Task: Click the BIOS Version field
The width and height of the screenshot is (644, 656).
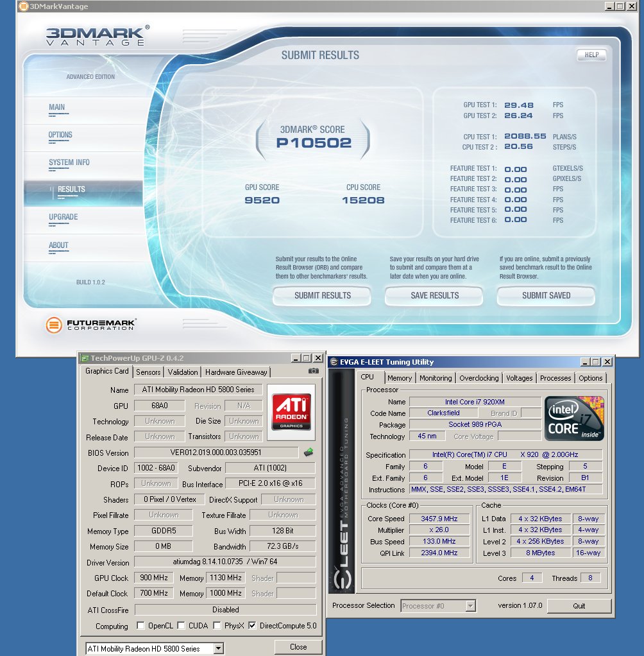Action: 216,453
